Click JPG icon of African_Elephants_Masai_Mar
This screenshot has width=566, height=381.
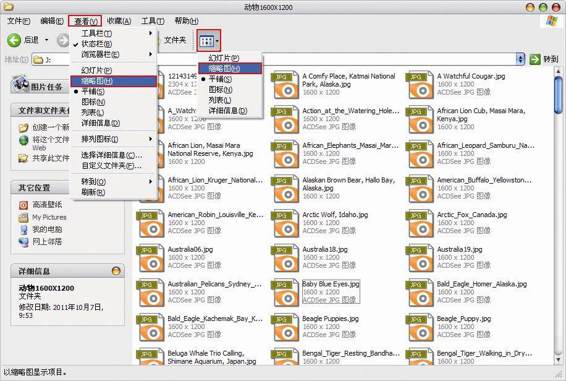click(x=285, y=155)
